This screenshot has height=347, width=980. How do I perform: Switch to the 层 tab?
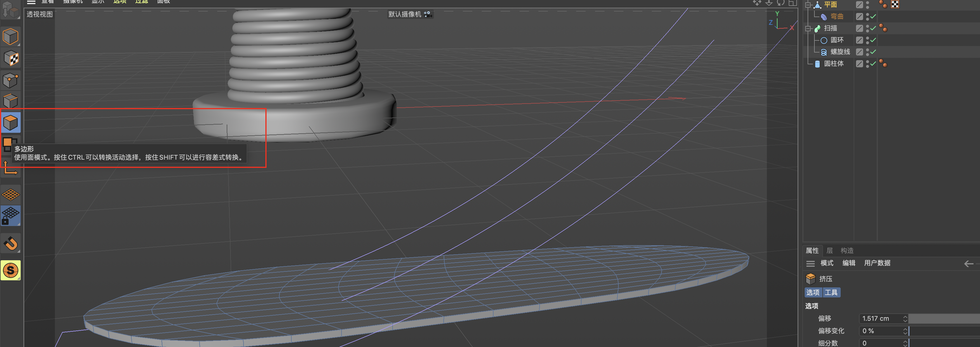tap(830, 250)
